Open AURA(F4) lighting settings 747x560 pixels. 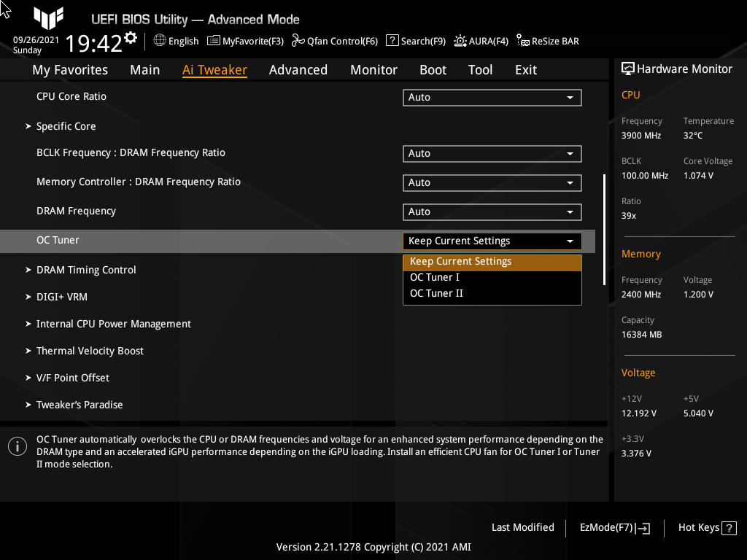(x=481, y=41)
